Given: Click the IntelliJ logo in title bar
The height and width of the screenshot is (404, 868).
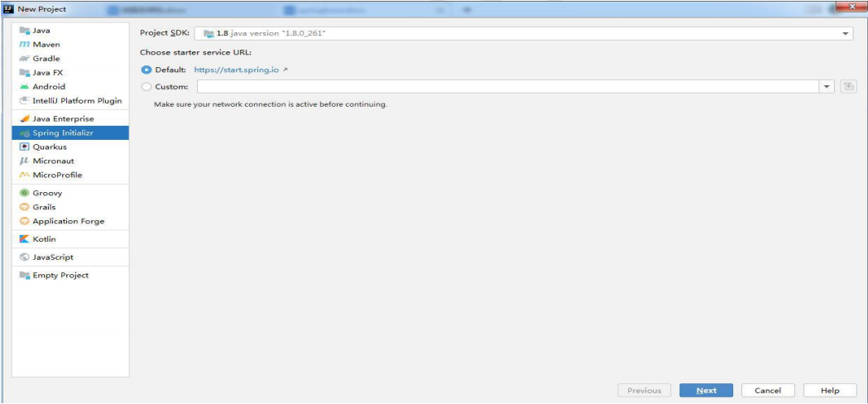Looking at the screenshot, I should pyautogui.click(x=8, y=9).
